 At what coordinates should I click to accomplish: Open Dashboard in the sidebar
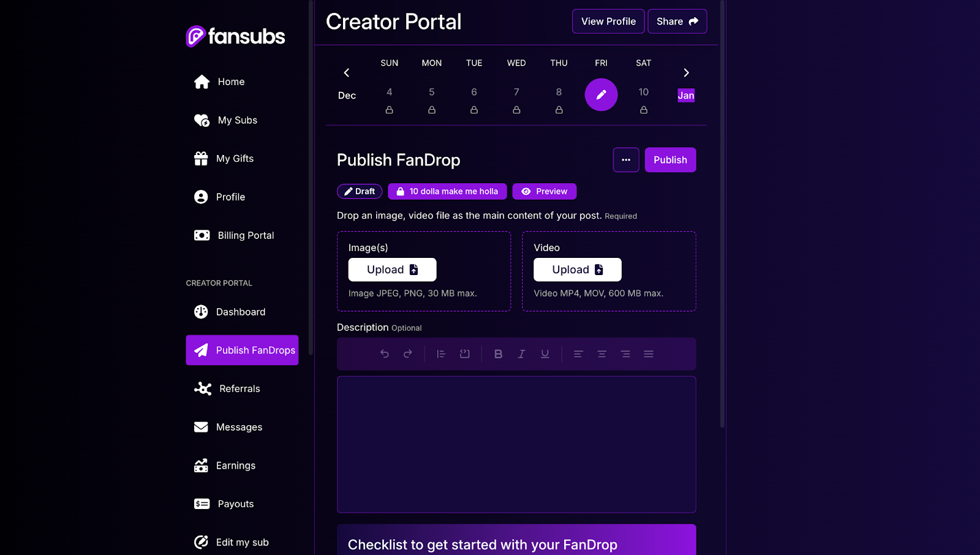pos(241,312)
